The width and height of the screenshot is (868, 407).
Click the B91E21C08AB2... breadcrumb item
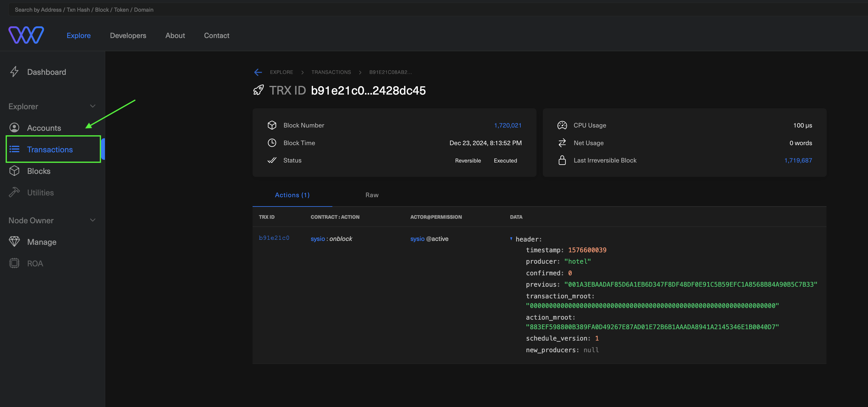[390, 72]
